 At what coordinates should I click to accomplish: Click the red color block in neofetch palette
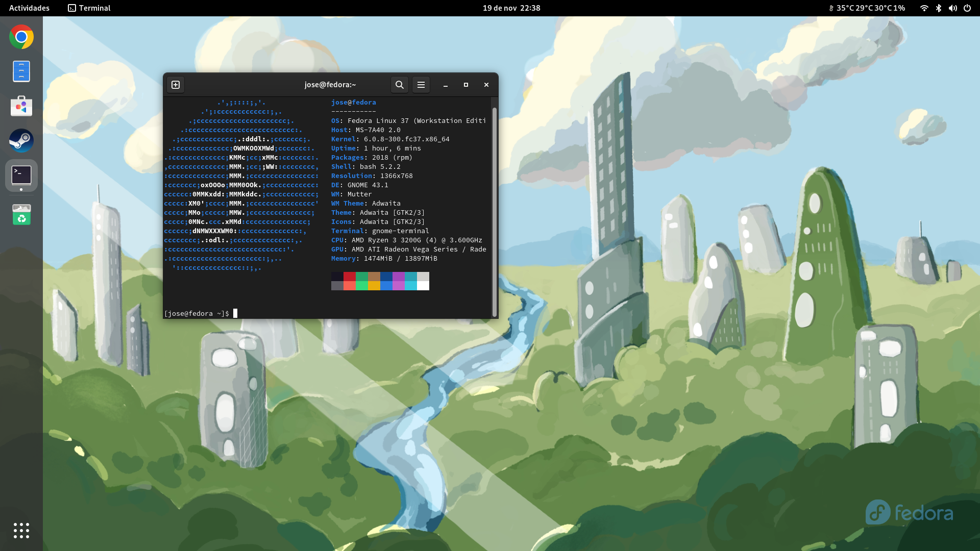(x=350, y=277)
